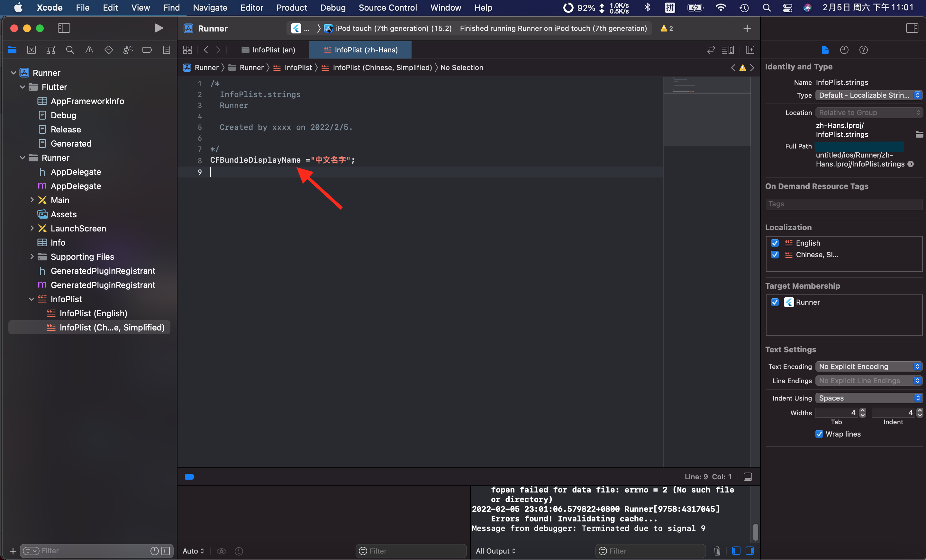The height and width of the screenshot is (560, 926).
Task: Click the Library plus button
Action: pos(747,28)
